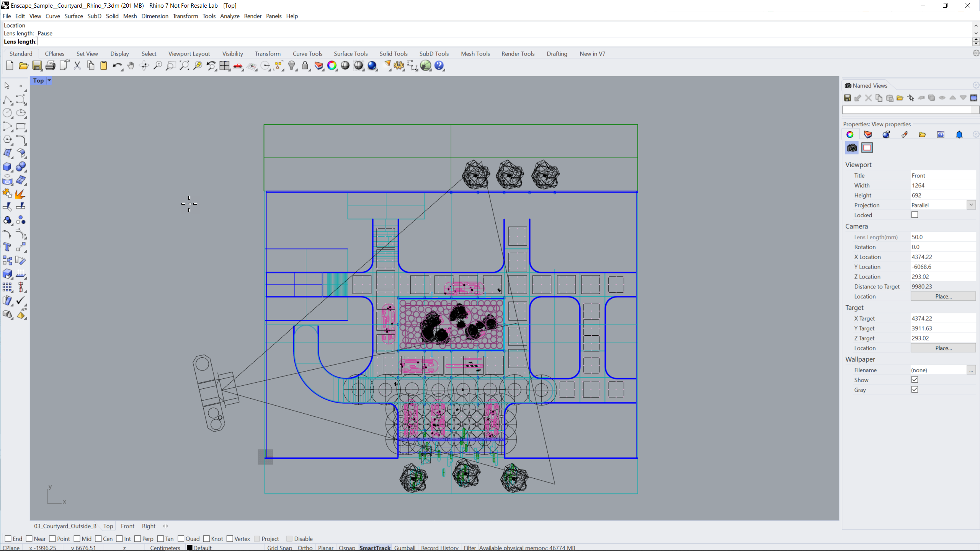Toggle Grid Snap in status bar

(x=279, y=548)
